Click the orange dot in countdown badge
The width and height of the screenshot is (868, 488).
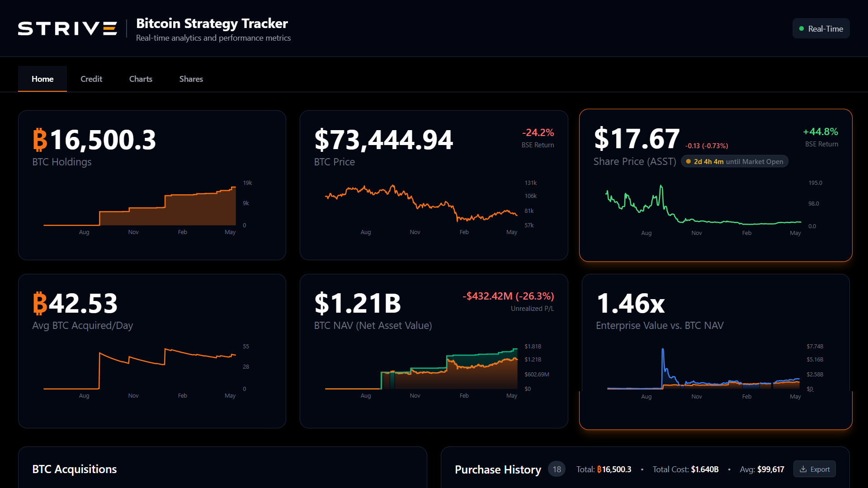click(x=689, y=161)
